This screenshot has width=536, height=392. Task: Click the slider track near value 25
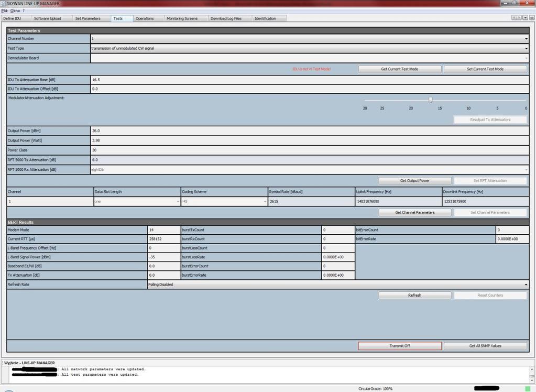pyautogui.click(x=382, y=100)
